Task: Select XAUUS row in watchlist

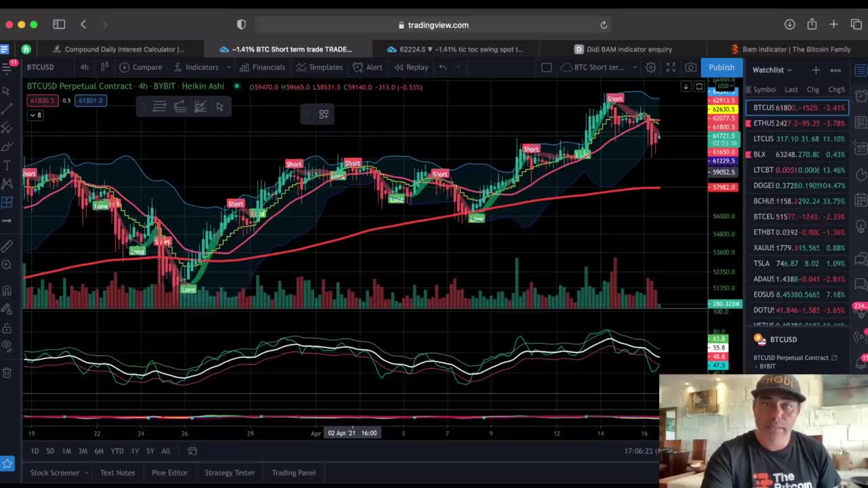Action: (797, 248)
